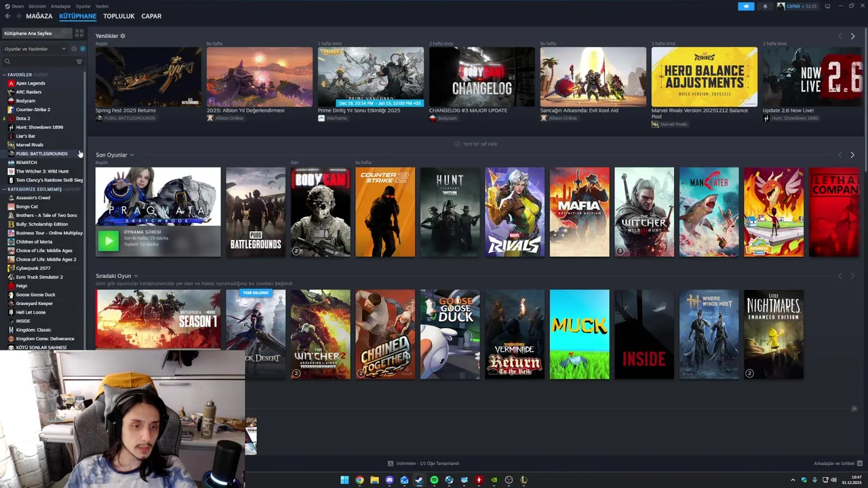Open Friends and Chat icon at bottom right
The image size is (868, 488).
point(859,464)
